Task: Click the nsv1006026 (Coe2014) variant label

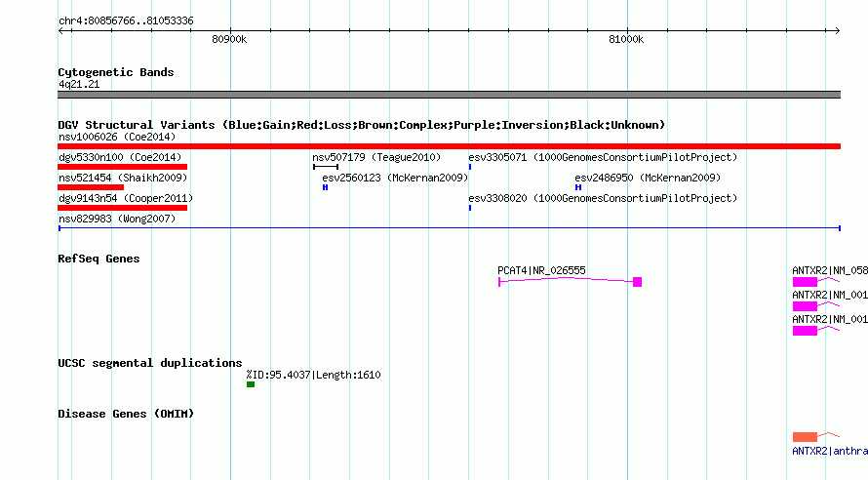Action: (x=117, y=137)
